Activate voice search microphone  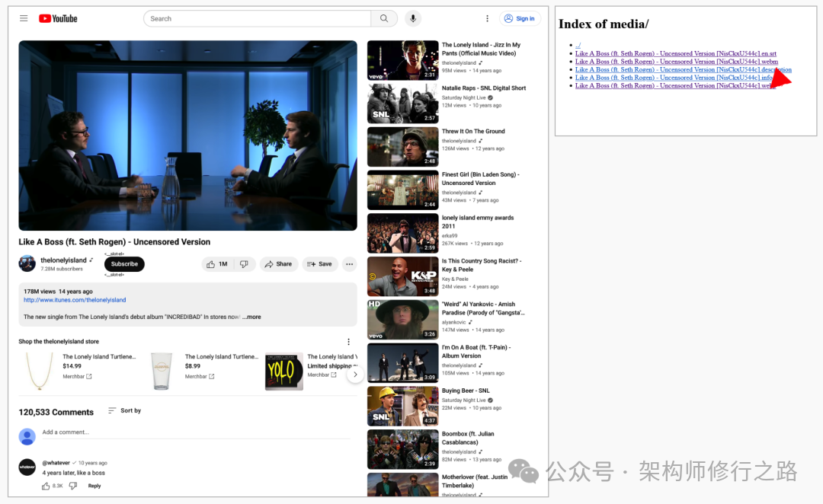coord(413,18)
